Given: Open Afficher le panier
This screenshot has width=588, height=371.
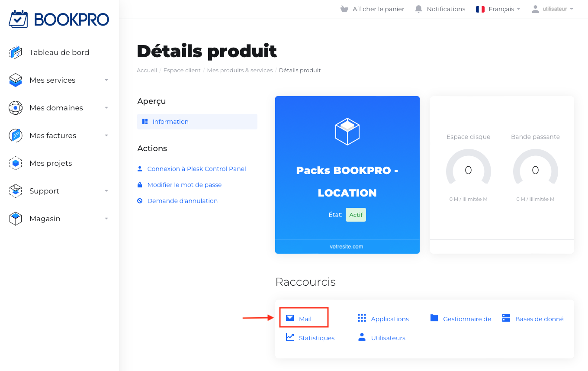Looking at the screenshot, I should pos(379,9).
